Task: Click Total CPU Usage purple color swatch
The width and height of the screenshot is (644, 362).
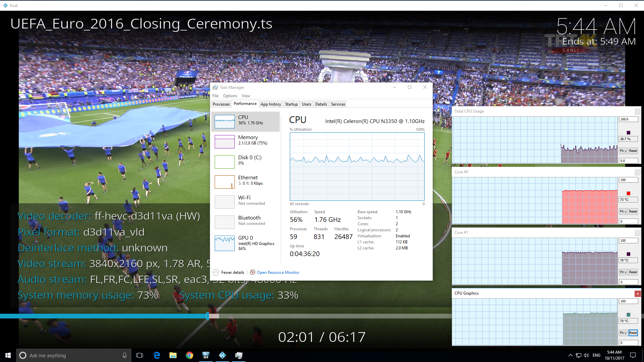Action: click(628, 133)
